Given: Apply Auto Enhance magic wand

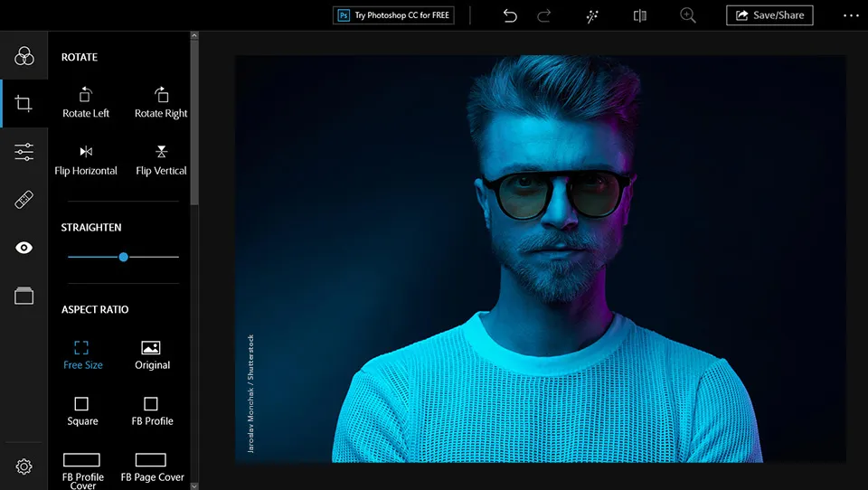Looking at the screenshot, I should click(x=592, y=15).
